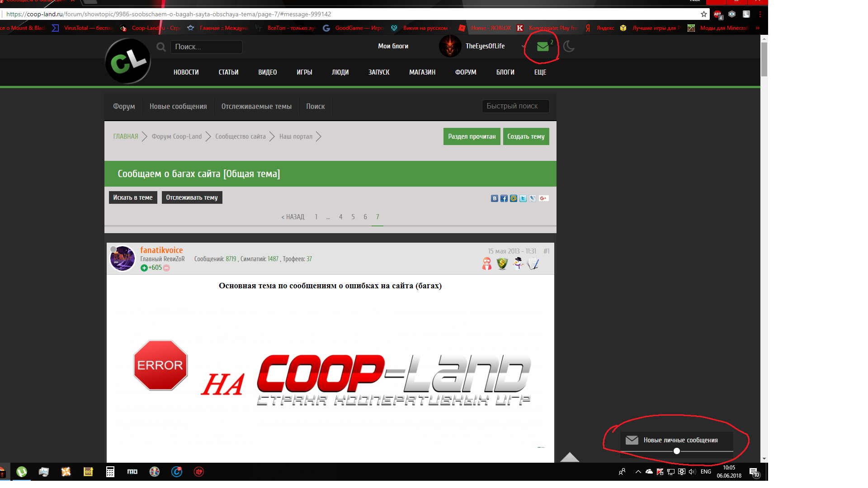Open the ФОРУМ navigation item
Image resolution: width=868 pixels, height=488 pixels.
pyautogui.click(x=466, y=72)
